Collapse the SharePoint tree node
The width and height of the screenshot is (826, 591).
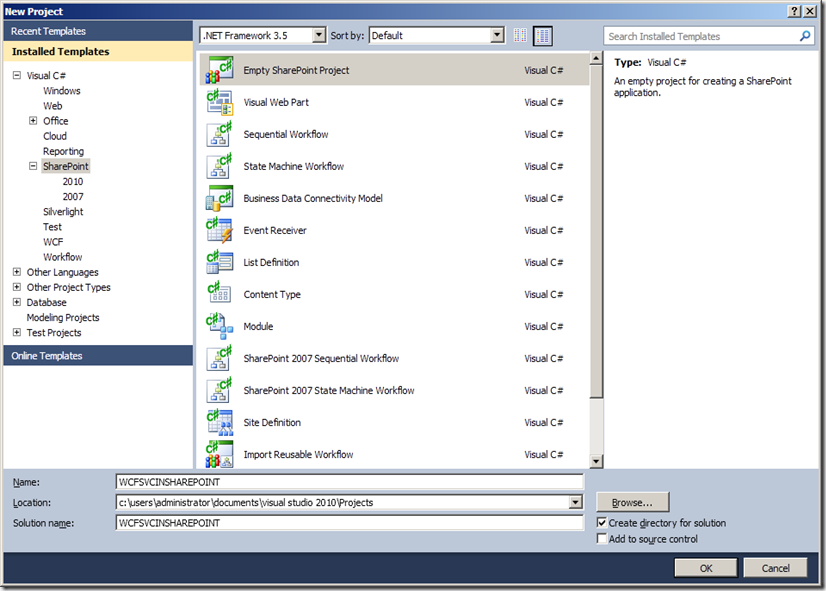[x=33, y=166]
